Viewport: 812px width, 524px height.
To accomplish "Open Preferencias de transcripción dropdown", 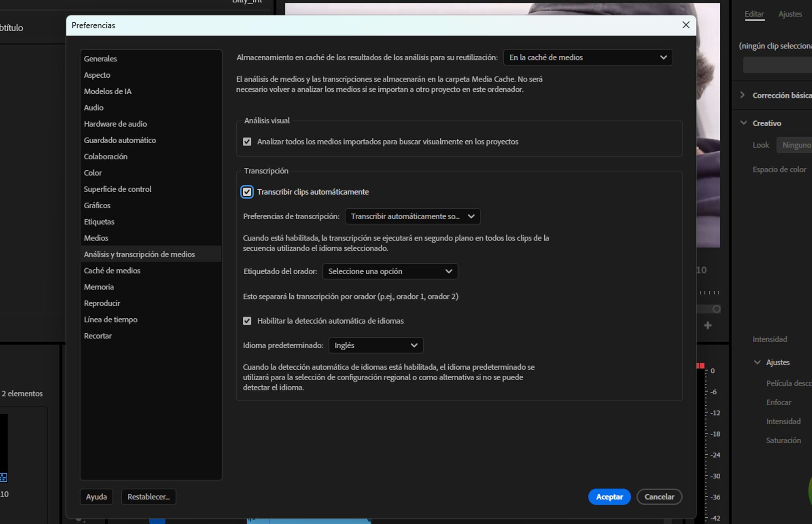I will click(412, 216).
